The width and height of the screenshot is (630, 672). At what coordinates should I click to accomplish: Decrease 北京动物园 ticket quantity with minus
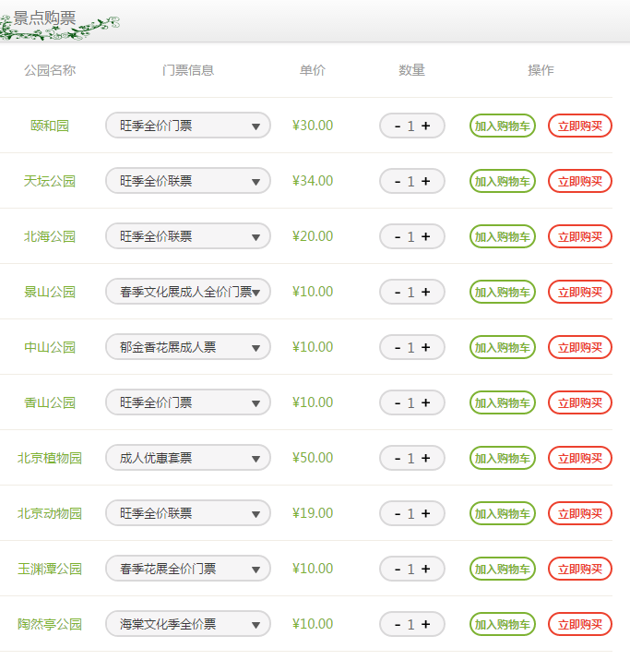tap(398, 514)
